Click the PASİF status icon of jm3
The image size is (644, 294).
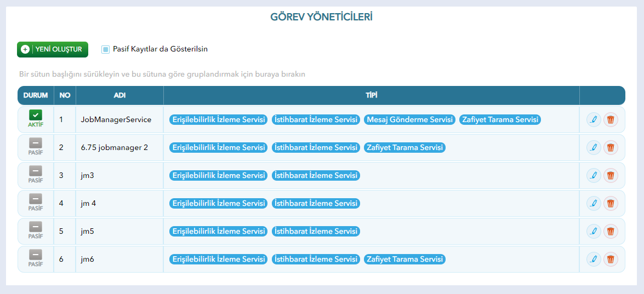click(x=35, y=171)
